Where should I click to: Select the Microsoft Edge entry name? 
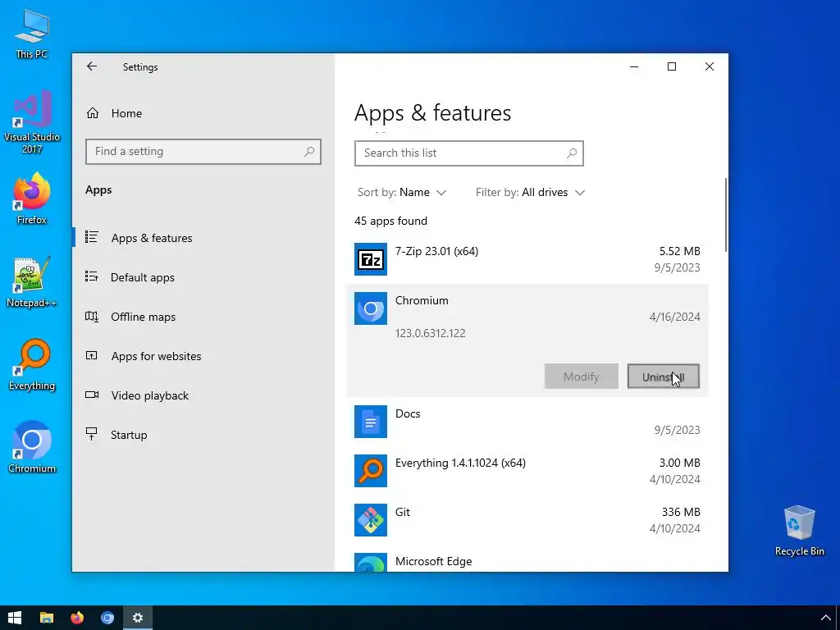433,561
